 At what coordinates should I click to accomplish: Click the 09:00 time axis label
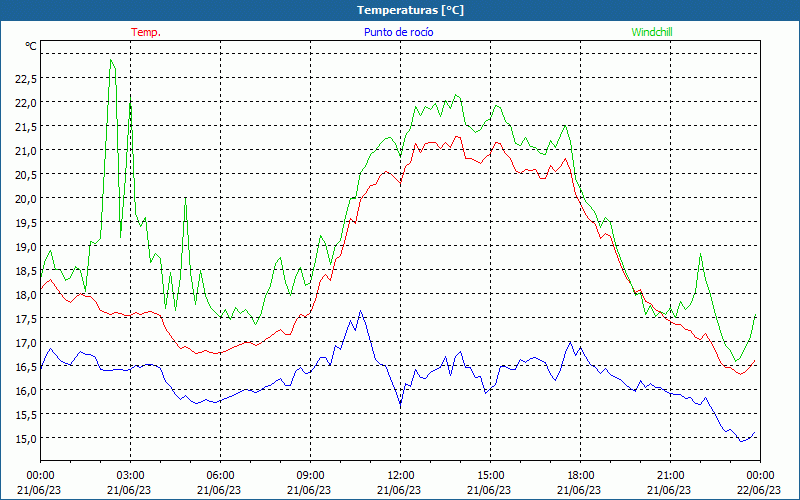coord(310,476)
